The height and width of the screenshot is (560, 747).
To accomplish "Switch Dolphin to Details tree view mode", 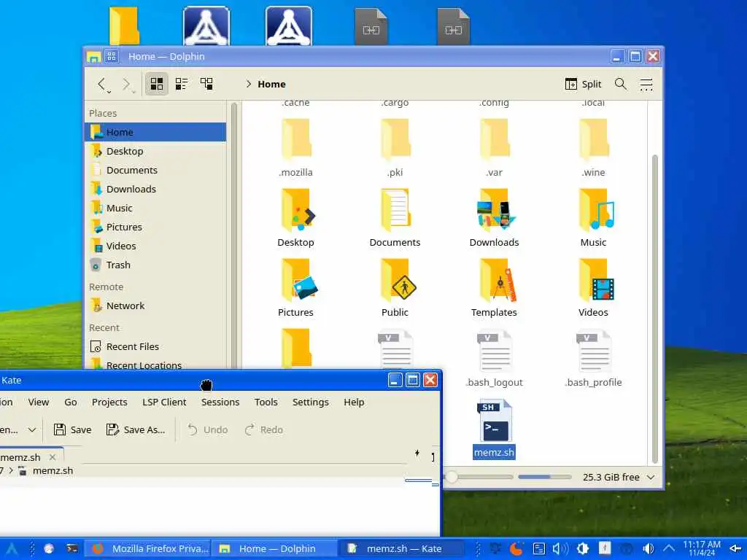I will (206, 85).
